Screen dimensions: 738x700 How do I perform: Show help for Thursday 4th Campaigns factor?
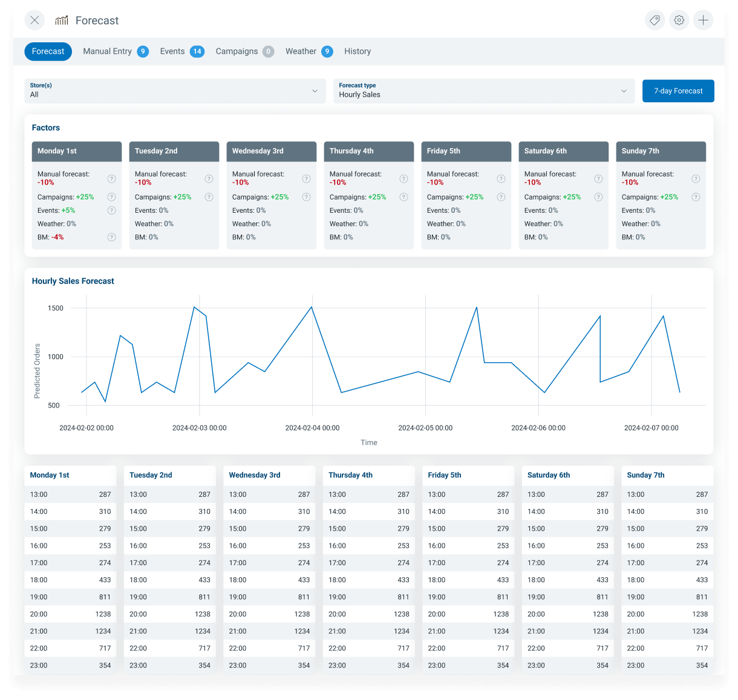(403, 197)
